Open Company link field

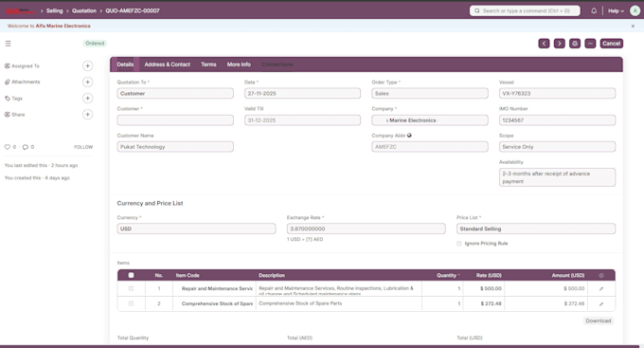430,120
